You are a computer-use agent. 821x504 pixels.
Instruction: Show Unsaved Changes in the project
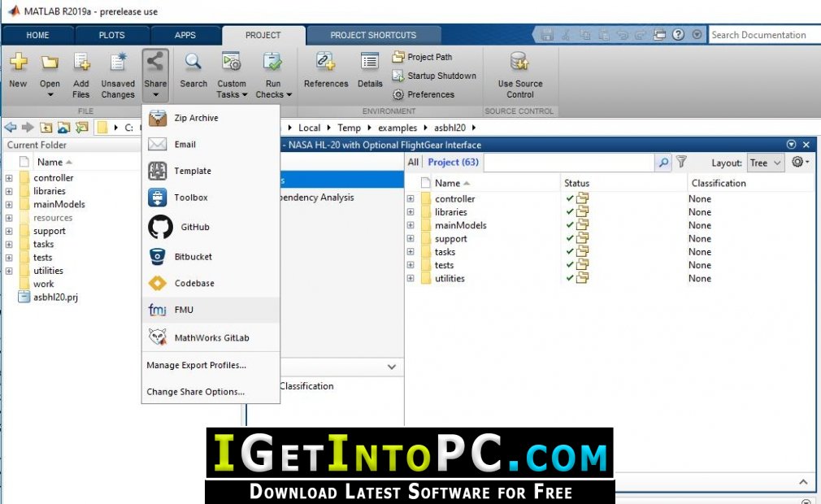118,75
